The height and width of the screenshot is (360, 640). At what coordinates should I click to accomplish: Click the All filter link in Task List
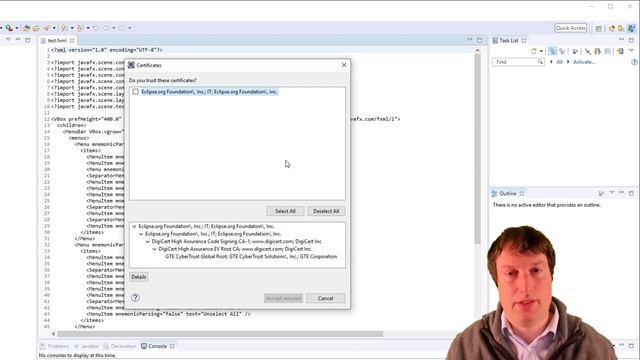pyautogui.click(x=559, y=62)
